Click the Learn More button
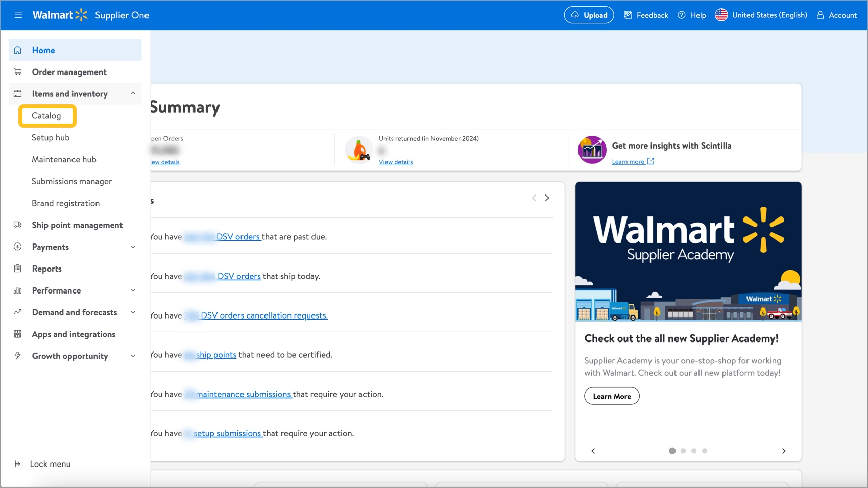868x488 pixels. (612, 396)
